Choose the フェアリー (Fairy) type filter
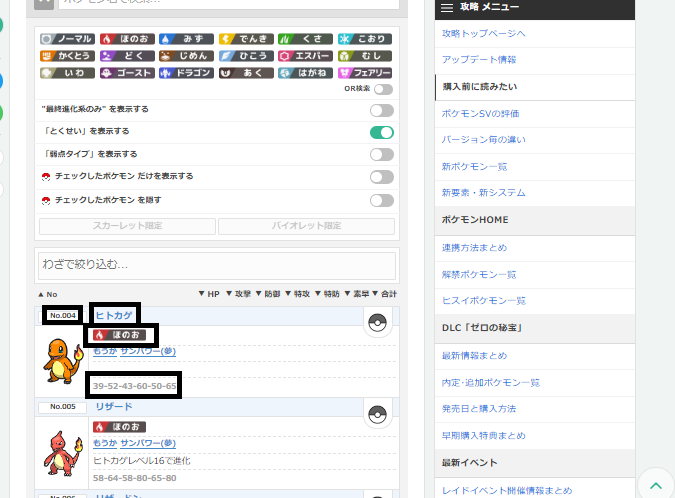This screenshot has width=675, height=498. click(x=366, y=72)
